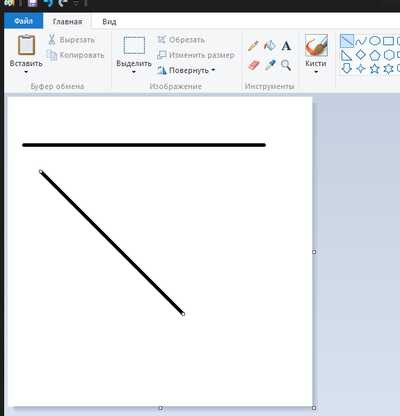Select the Text tool letter A

tap(286, 46)
